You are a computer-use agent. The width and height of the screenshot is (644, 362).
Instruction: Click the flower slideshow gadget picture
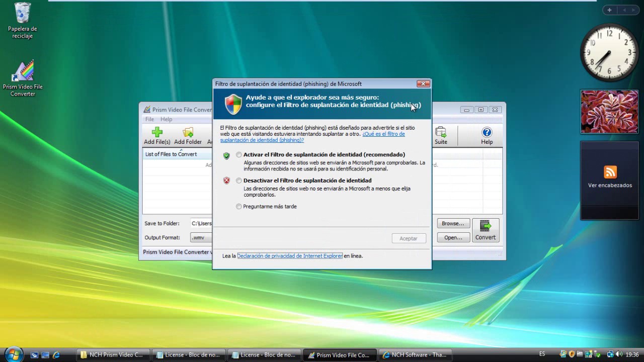[609, 112]
